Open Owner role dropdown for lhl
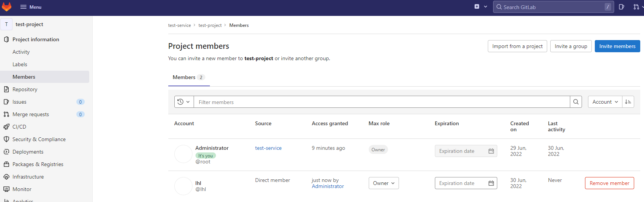This screenshot has width=644, height=202. 383,183
